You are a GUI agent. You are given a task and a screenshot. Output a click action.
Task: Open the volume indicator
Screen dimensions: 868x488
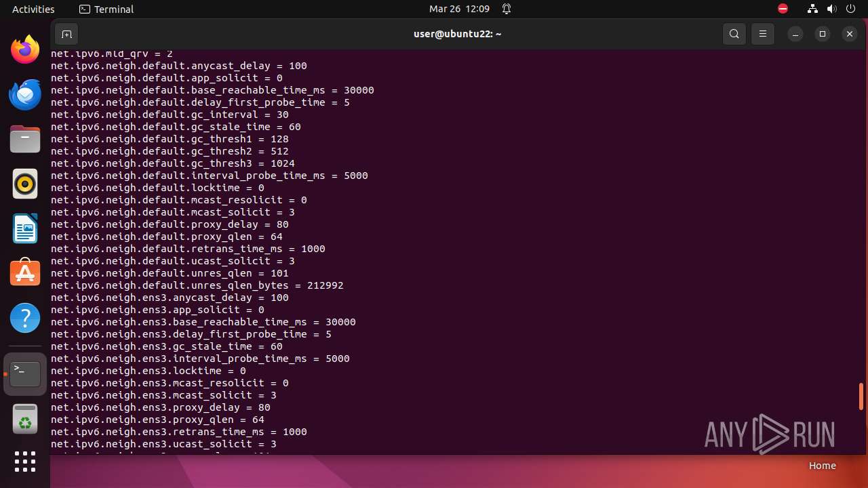click(832, 9)
